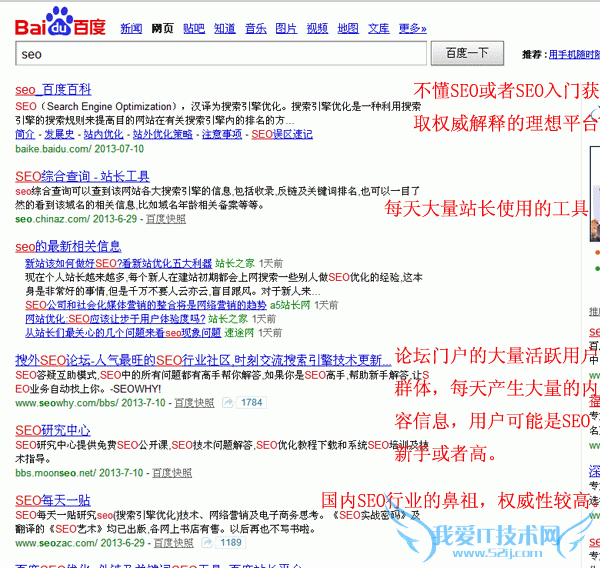Select the 网页 tab
This screenshot has height=568, width=600.
163,28
